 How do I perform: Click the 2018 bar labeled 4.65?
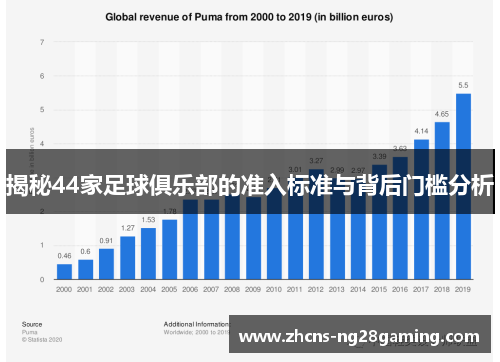(442, 201)
